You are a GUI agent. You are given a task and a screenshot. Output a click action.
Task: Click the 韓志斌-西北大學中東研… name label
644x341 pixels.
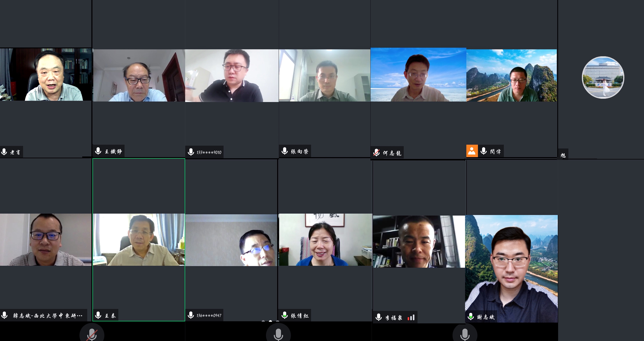tap(48, 315)
